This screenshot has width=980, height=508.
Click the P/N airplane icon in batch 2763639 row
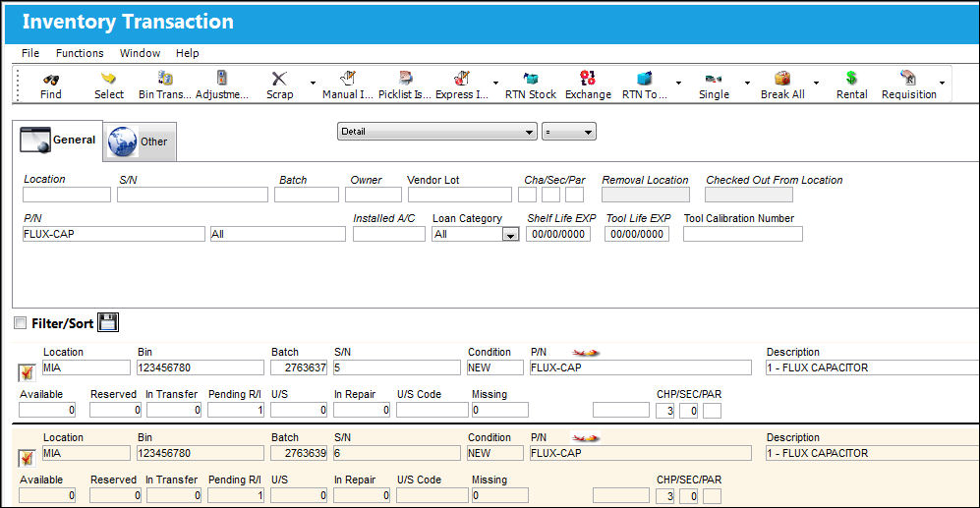click(x=586, y=438)
